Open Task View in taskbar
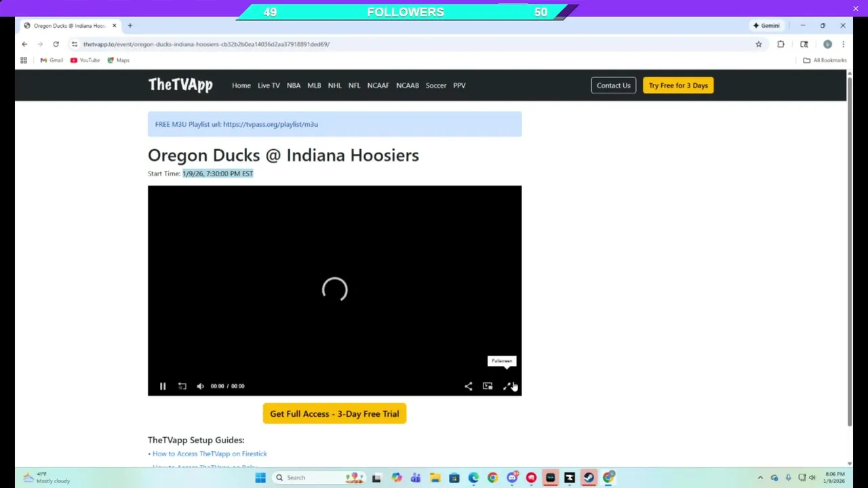 click(377, 478)
